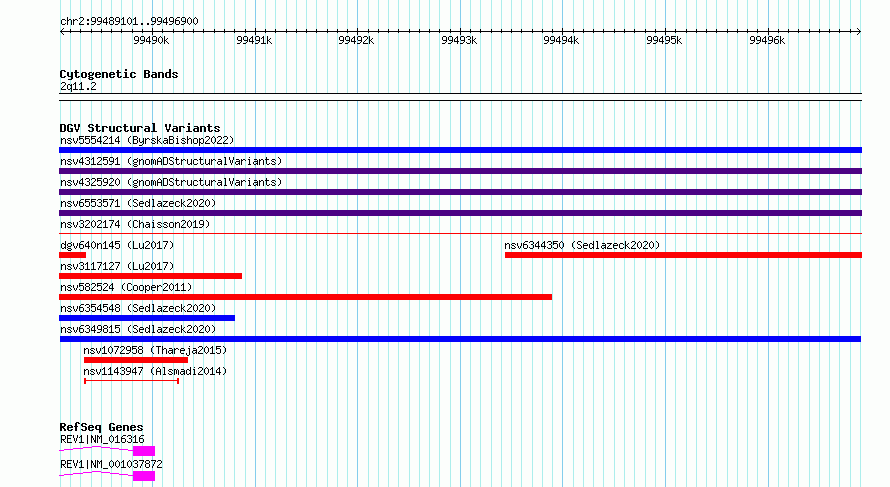The height and width of the screenshot is (487, 890).
Task: Click the Cytogenetic Bands track title
Action: coord(119,74)
